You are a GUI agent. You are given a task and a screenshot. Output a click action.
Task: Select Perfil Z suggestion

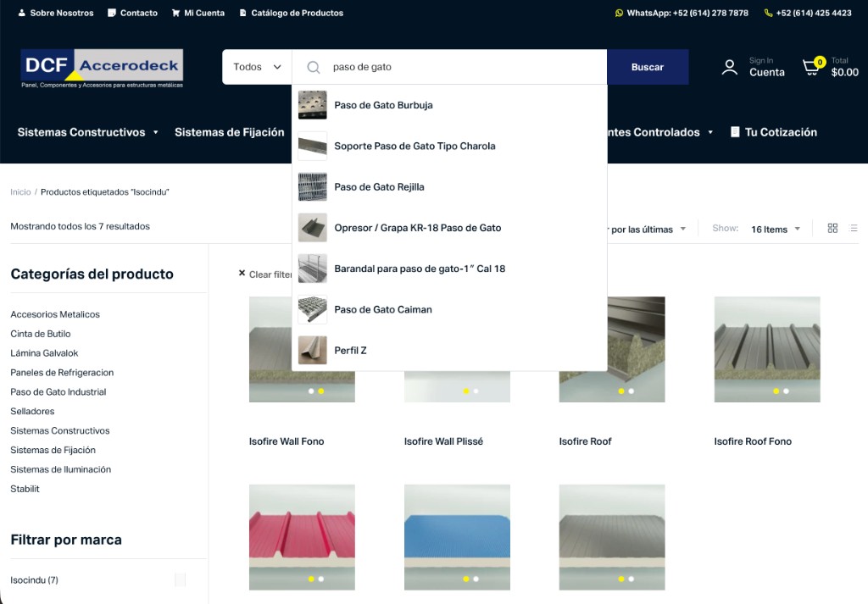click(x=350, y=351)
